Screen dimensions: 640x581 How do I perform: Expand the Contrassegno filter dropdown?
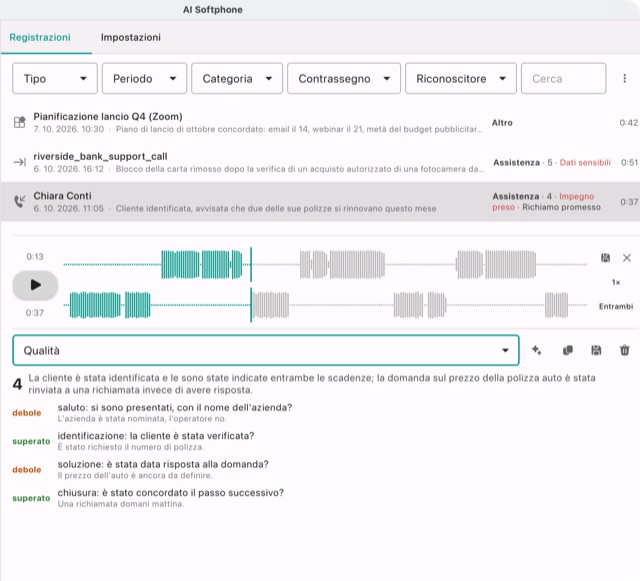click(344, 78)
